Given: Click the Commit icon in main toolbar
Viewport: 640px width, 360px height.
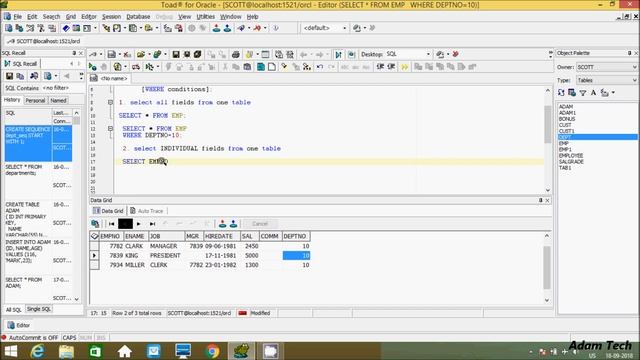Looking at the screenshot, I should 216,28.
